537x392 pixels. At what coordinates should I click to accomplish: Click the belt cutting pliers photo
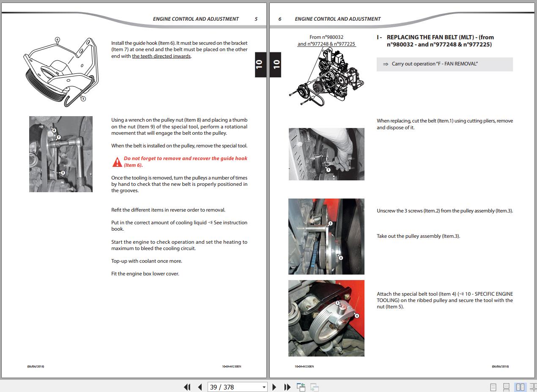click(x=326, y=154)
